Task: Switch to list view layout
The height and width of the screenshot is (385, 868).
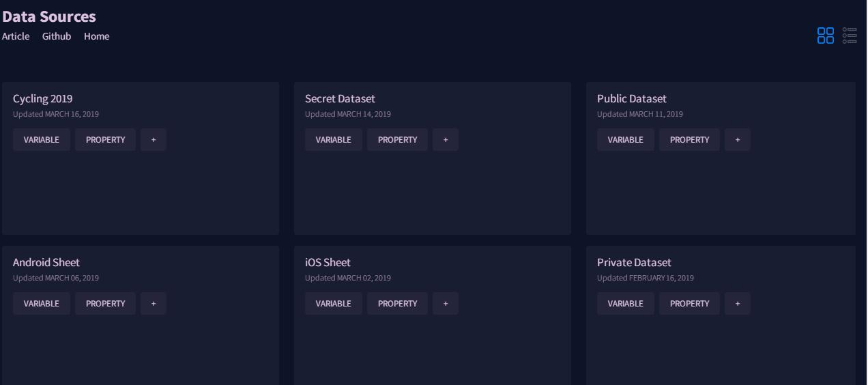Action: pos(849,35)
